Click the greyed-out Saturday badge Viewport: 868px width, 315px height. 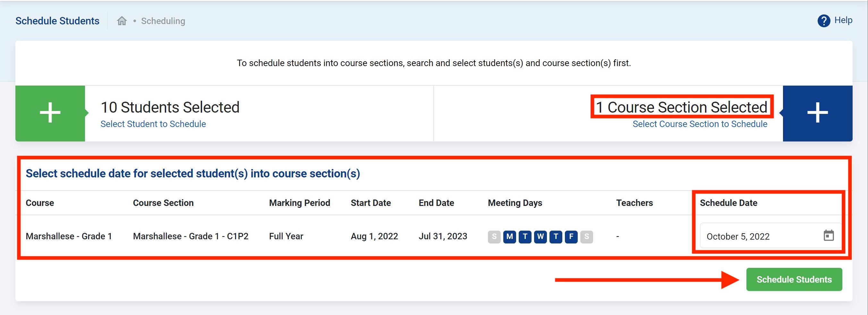tap(587, 236)
